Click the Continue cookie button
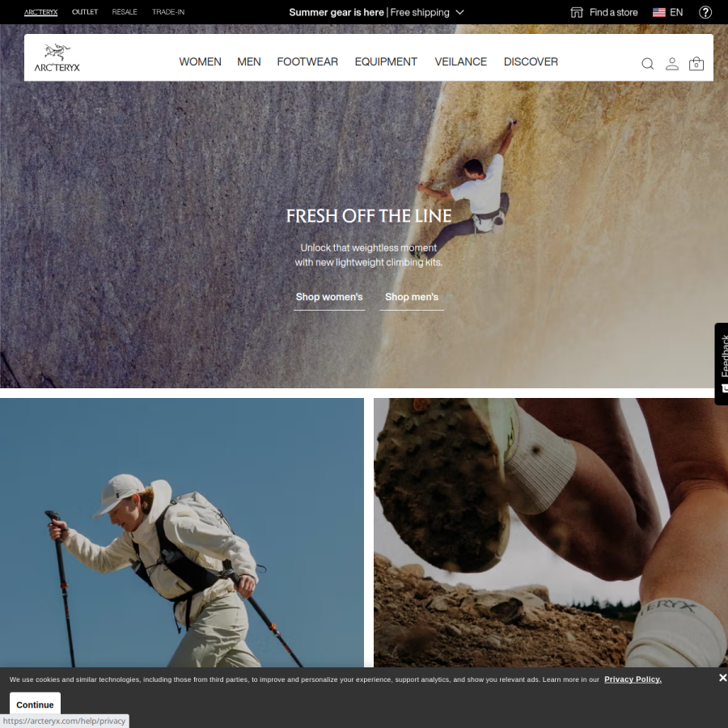Image resolution: width=728 pixels, height=728 pixels. coord(35,705)
